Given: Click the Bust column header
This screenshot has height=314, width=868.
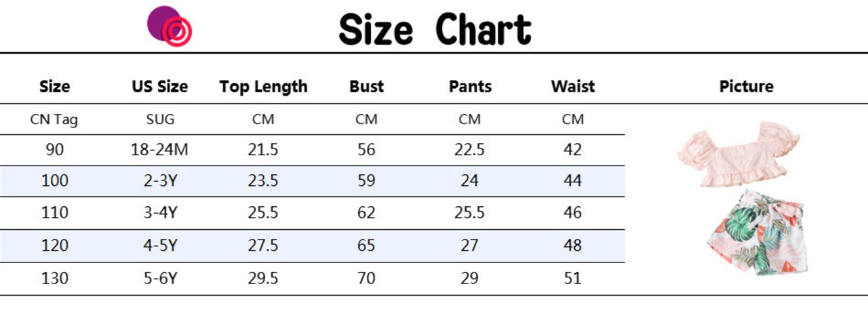Looking at the screenshot, I should [366, 87].
